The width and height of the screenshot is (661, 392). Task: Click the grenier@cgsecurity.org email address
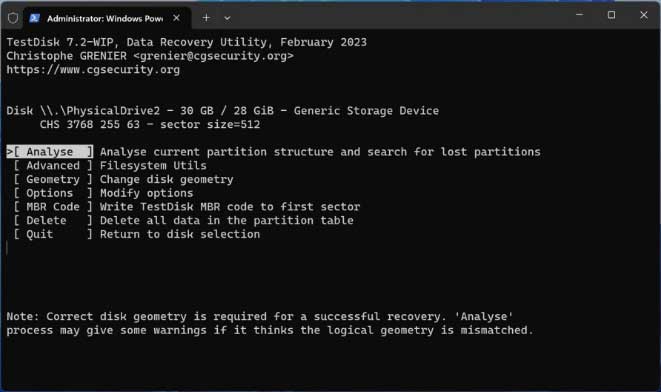tap(213, 56)
